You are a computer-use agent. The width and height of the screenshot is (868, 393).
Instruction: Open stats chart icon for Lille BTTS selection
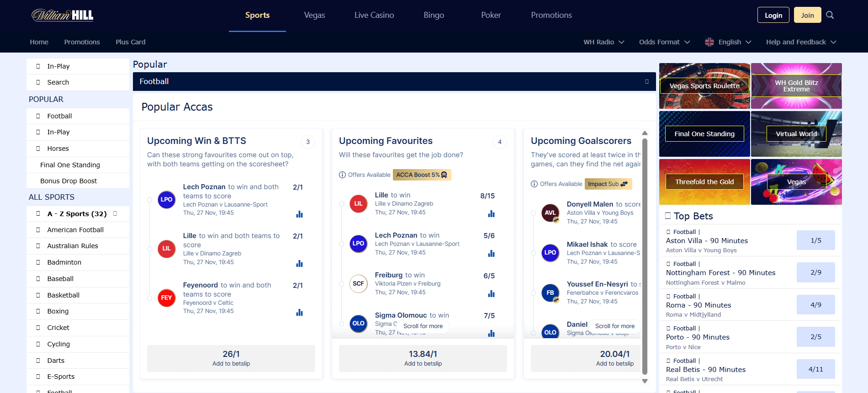(x=299, y=264)
